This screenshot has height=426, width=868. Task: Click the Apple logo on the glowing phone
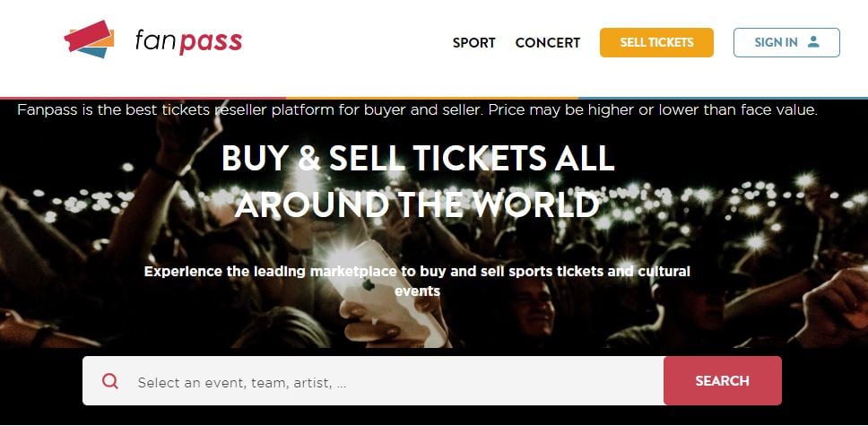click(x=369, y=284)
